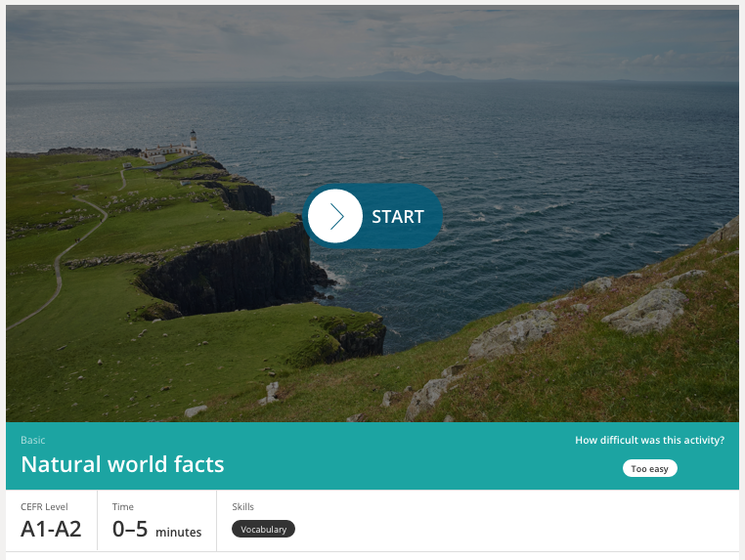The width and height of the screenshot is (745, 560).
Task: Start the Natural world facts activity
Action: 372,216
